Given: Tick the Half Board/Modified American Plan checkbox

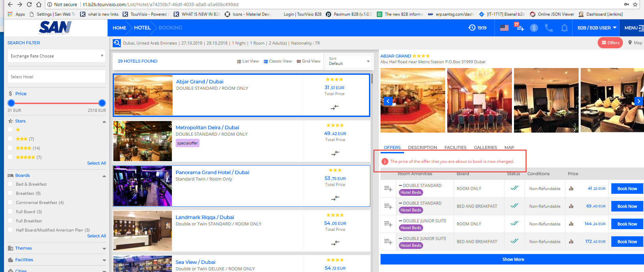Looking at the screenshot, I should (10, 230).
